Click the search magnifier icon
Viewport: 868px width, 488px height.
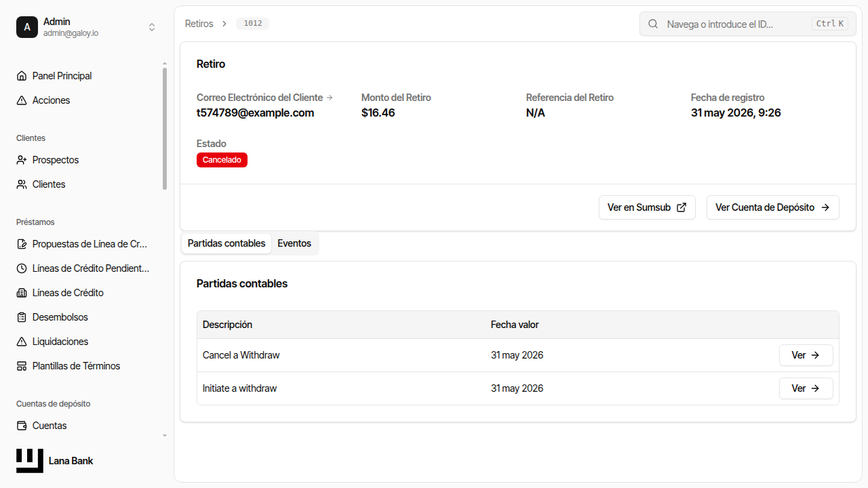coord(653,24)
